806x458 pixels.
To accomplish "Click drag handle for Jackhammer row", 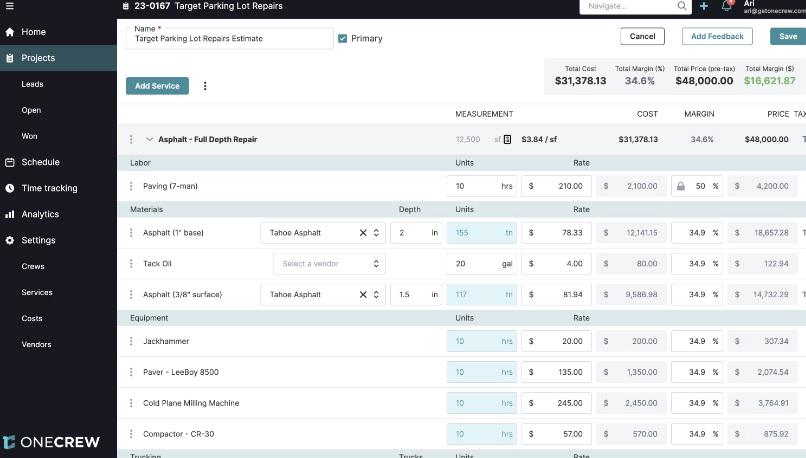I will click(131, 341).
